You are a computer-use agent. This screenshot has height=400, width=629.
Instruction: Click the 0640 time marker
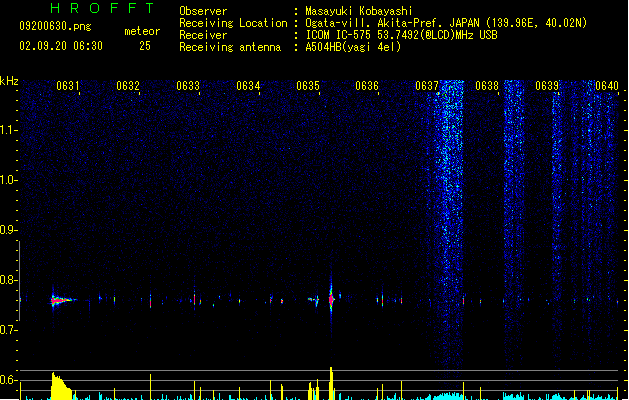(x=607, y=86)
